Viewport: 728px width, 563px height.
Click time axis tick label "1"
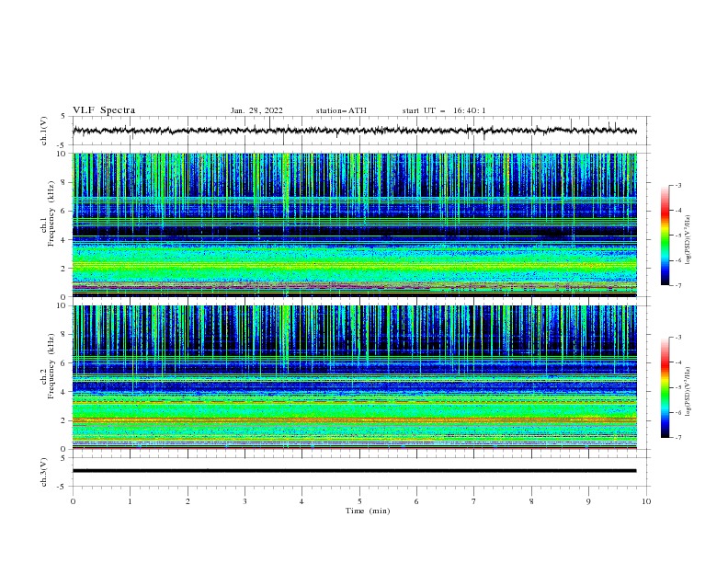click(130, 501)
